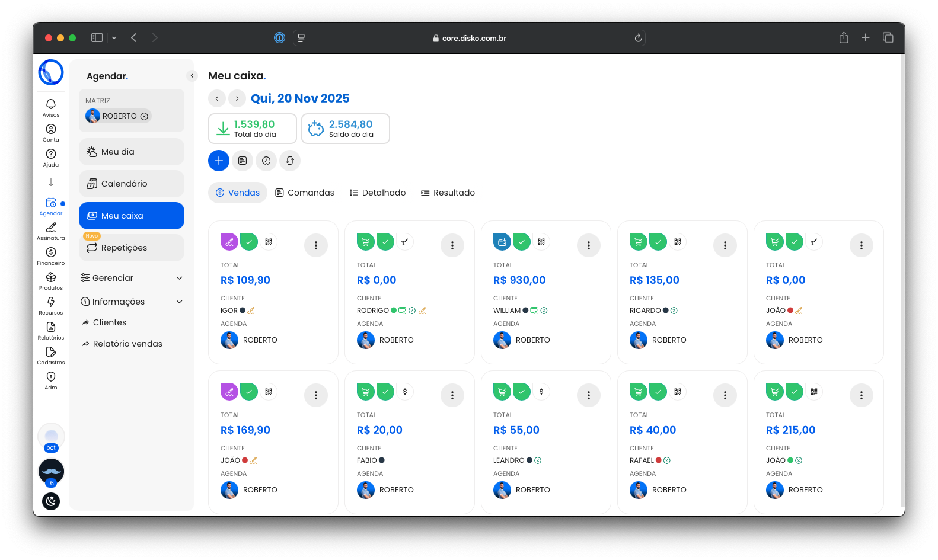Screen dimensions: 938x560
Task: Open Relatório vendas link
Action: pyautogui.click(x=122, y=344)
